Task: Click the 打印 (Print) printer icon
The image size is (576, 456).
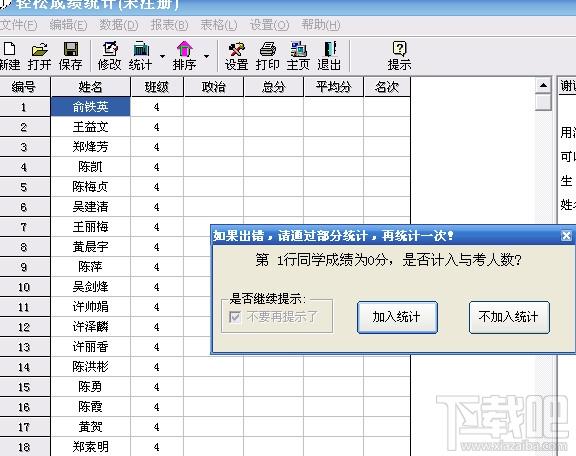Action: tap(267, 56)
